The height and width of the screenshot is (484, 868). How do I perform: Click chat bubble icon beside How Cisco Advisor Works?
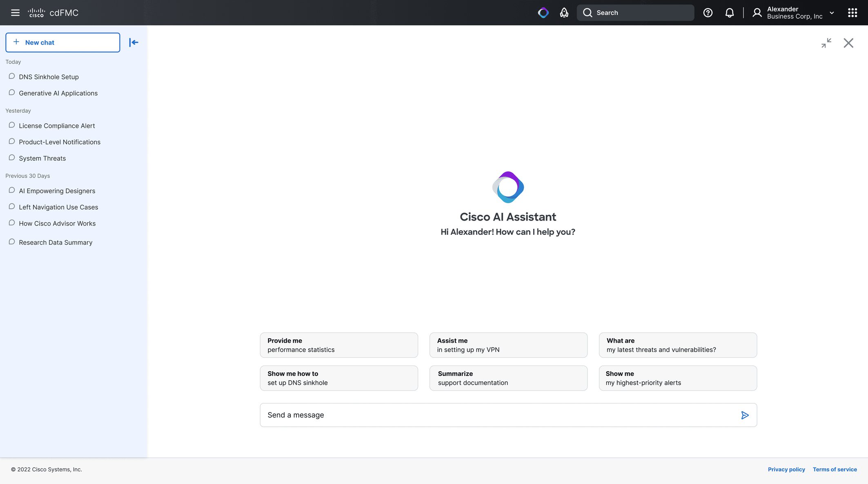click(x=12, y=223)
